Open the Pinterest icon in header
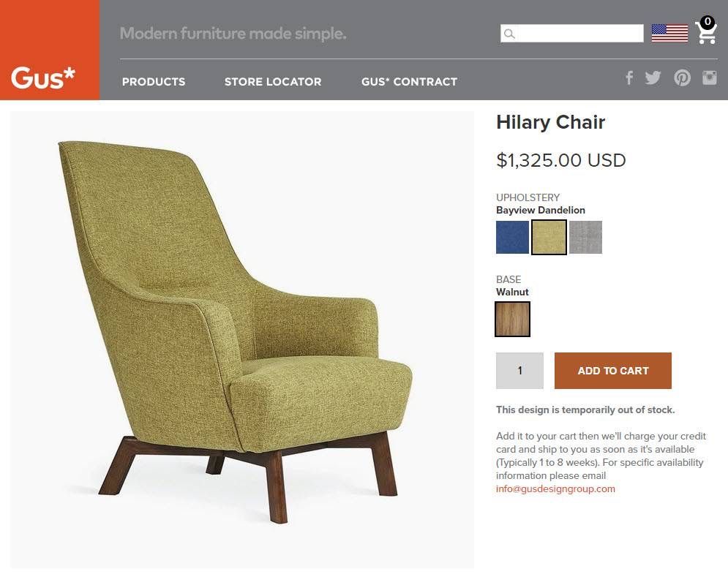 (x=682, y=78)
